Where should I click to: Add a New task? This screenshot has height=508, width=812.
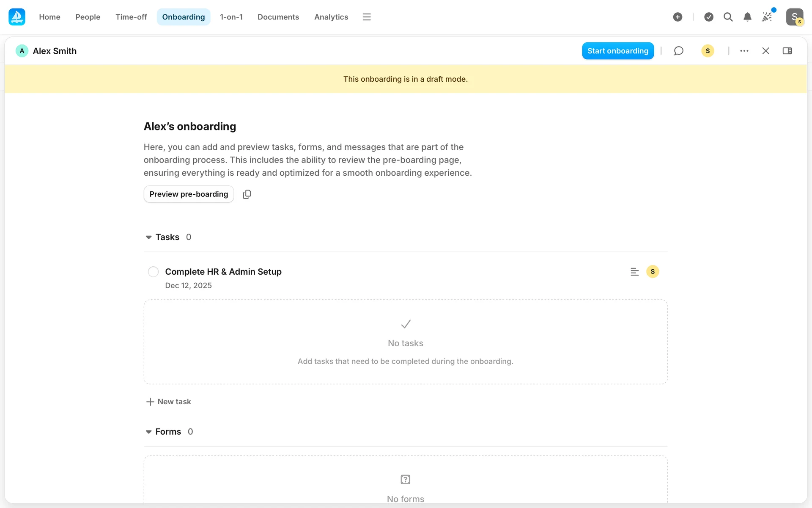point(169,402)
